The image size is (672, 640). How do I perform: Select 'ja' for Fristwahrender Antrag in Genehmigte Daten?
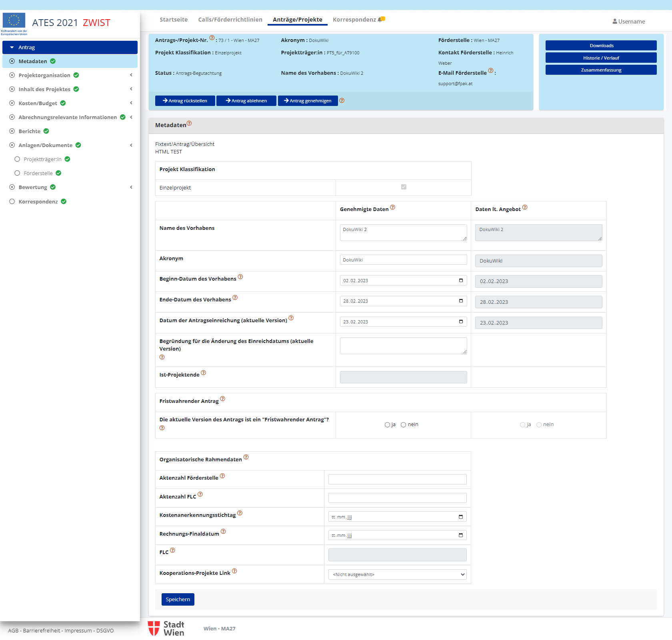(387, 425)
